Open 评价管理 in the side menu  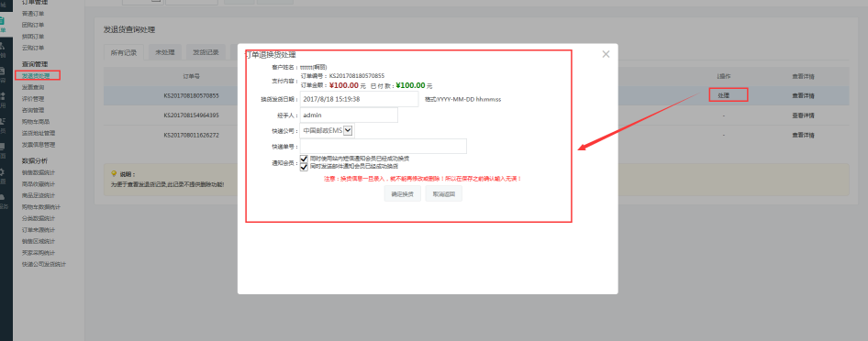[x=33, y=99]
